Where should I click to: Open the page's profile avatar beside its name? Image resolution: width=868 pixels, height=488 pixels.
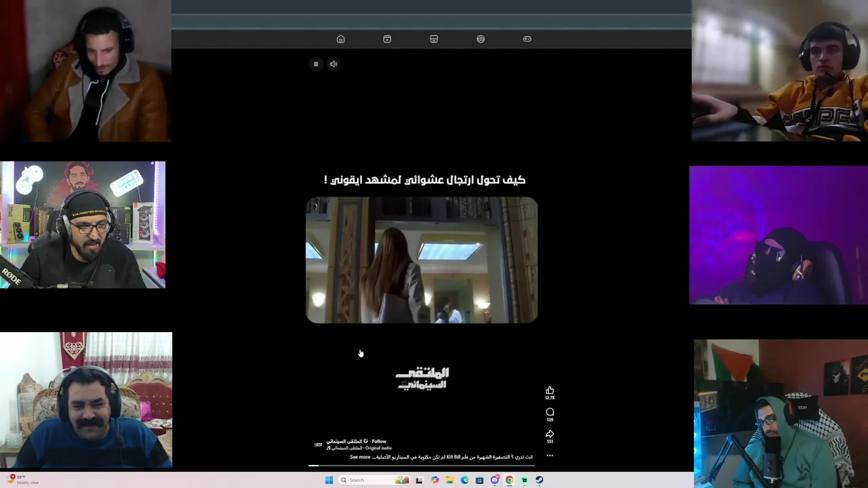point(318,445)
